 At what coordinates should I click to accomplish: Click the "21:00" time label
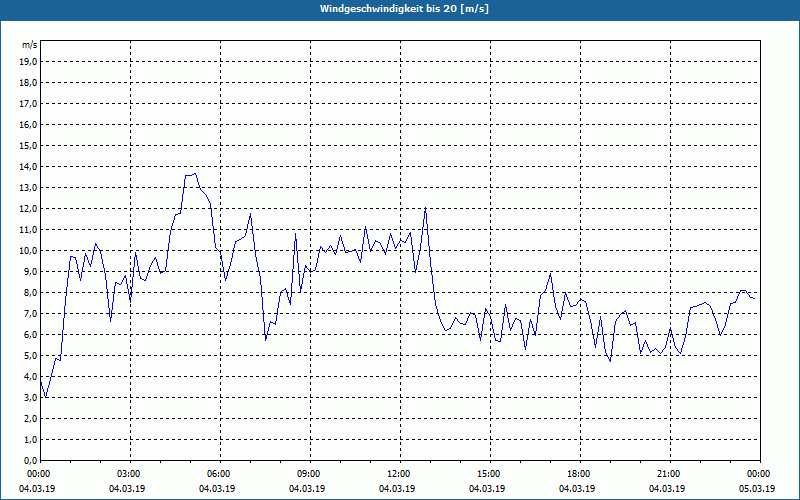[669, 474]
